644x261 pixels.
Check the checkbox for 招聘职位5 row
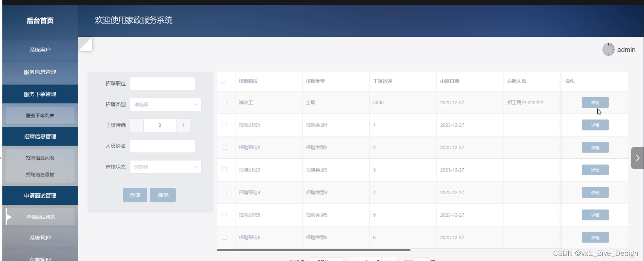[224, 215]
